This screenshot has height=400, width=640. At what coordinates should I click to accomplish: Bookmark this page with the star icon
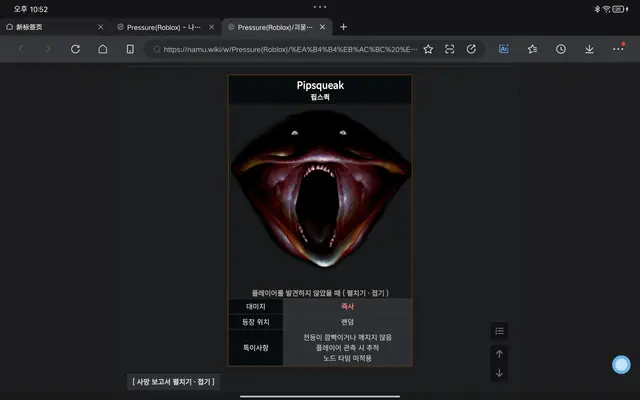428,49
